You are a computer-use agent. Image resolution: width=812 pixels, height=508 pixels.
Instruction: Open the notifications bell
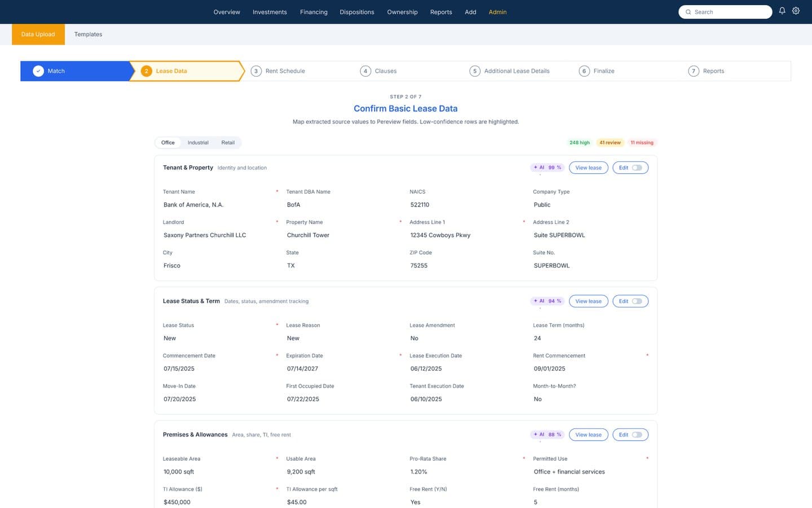pos(782,11)
